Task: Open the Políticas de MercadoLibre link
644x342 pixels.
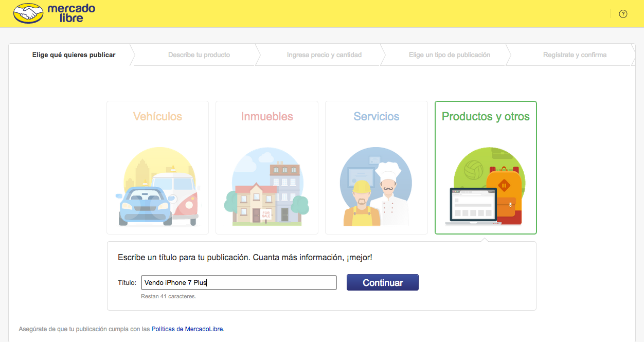Action: click(x=188, y=329)
